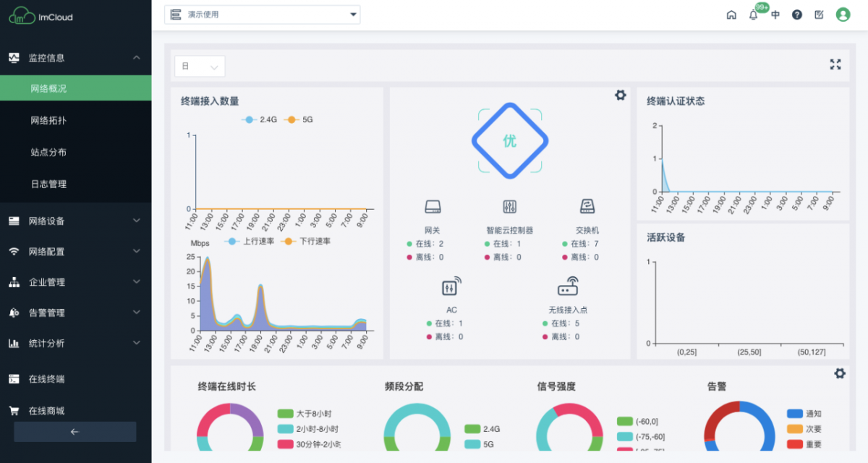Viewport: 868px width, 463px height.
Task: Click the feedback edit note icon
Action: pyautogui.click(x=819, y=14)
